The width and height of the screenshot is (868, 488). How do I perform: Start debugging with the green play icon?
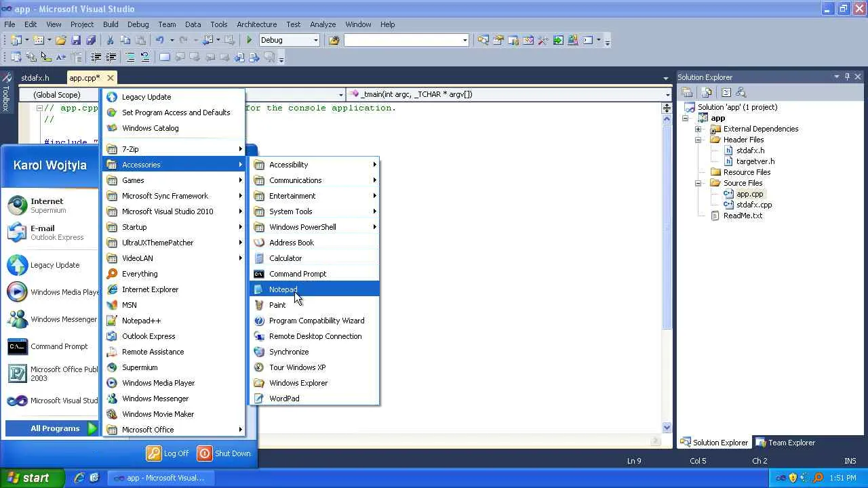tap(249, 40)
